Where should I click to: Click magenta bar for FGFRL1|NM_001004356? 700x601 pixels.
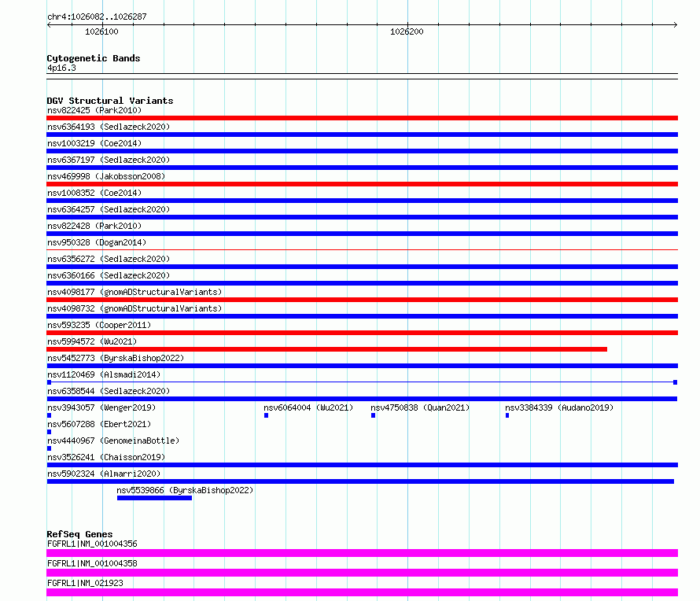click(x=362, y=553)
